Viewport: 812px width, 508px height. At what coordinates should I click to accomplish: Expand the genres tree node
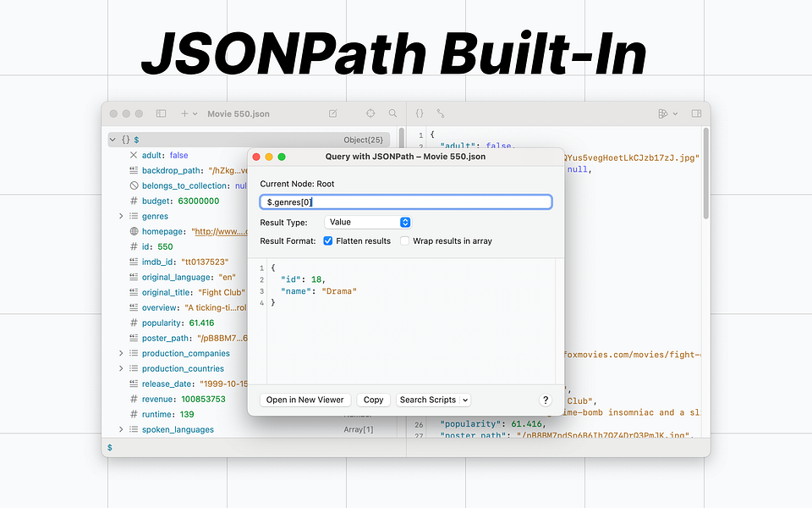pos(120,216)
